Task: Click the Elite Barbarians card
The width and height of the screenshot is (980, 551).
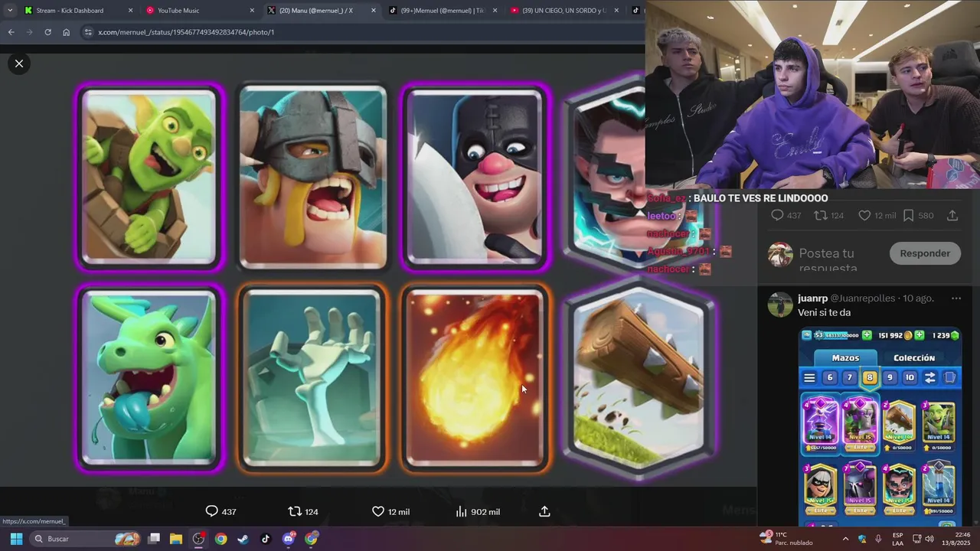Action: [x=312, y=177]
